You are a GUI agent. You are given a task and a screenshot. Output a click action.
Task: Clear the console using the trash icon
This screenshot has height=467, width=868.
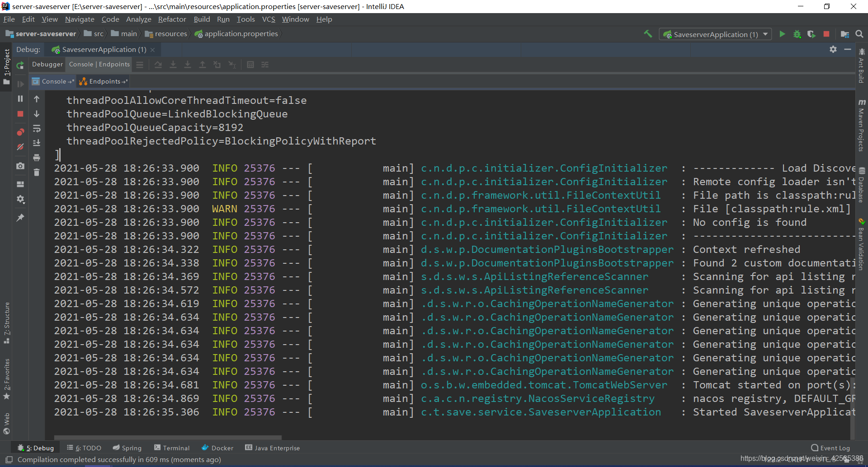37,172
